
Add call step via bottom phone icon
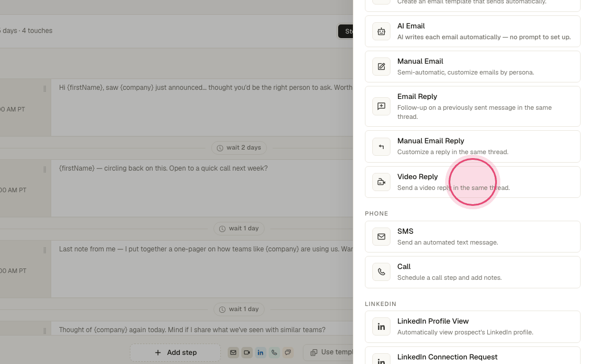coord(274,352)
